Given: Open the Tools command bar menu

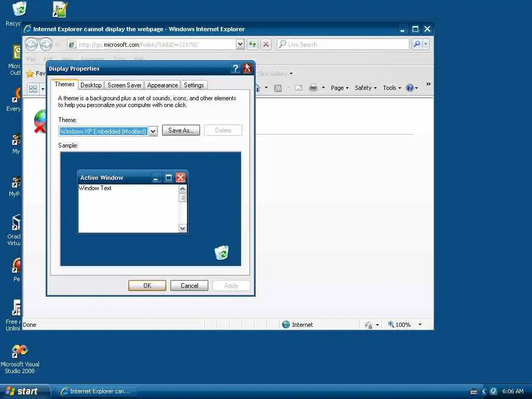Looking at the screenshot, I should tap(392, 88).
